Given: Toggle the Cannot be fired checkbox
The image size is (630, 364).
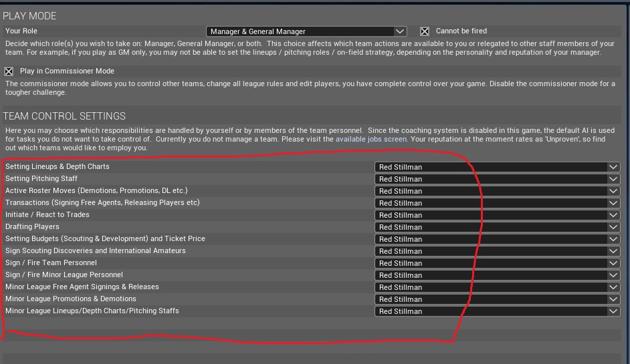Looking at the screenshot, I should click(424, 31).
